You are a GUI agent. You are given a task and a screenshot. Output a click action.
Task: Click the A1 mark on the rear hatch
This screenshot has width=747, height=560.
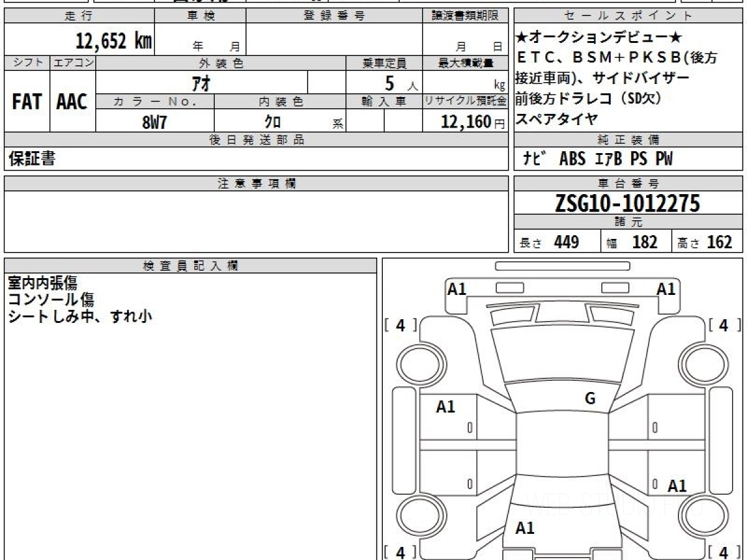pos(525,528)
